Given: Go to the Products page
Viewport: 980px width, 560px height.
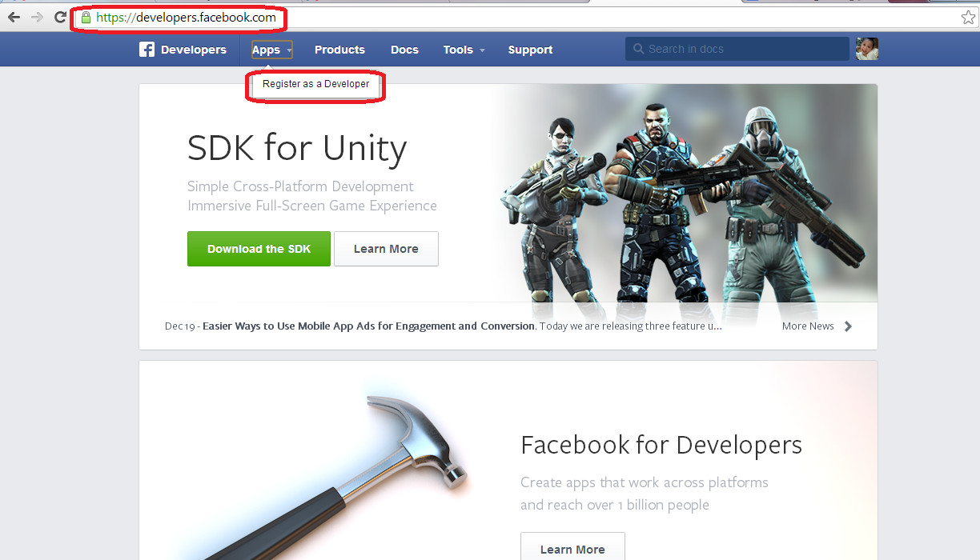Looking at the screenshot, I should click(339, 50).
